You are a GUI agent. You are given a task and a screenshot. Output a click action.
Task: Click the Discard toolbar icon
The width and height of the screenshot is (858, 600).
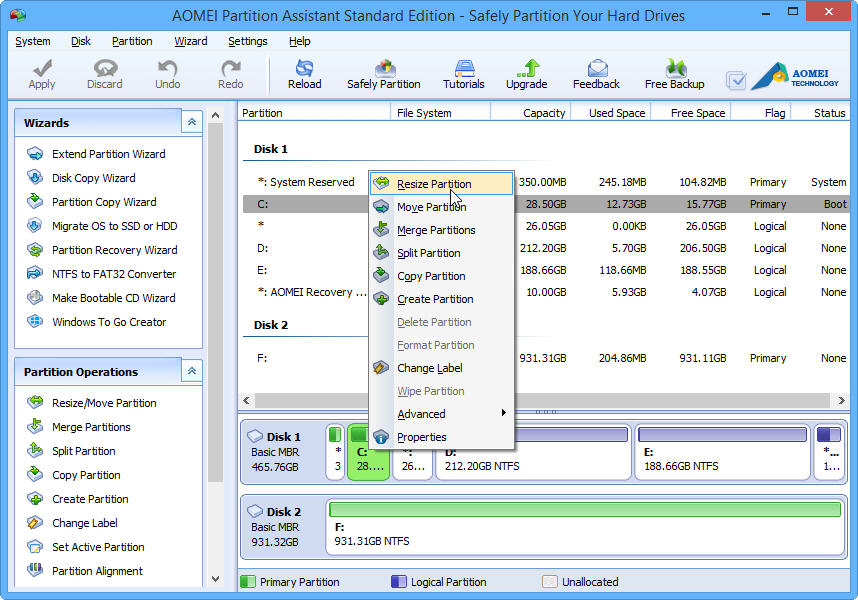[105, 68]
